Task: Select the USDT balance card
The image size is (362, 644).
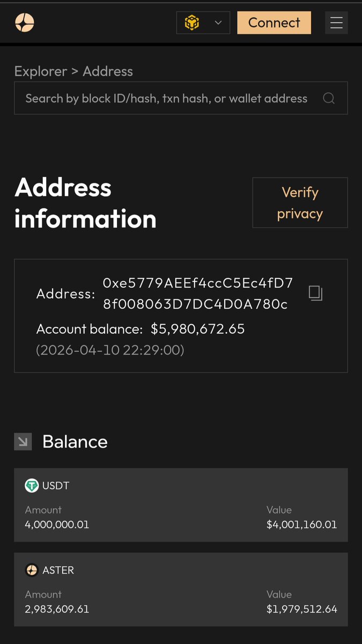Action: pyautogui.click(x=181, y=504)
